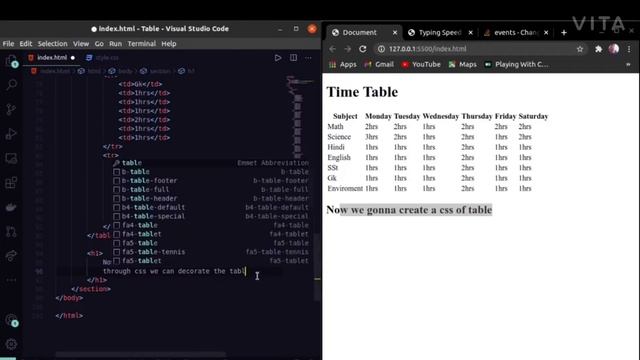This screenshot has width=640, height=360.
Task: Open a new Chrome tab
Action: pos(564,33)
